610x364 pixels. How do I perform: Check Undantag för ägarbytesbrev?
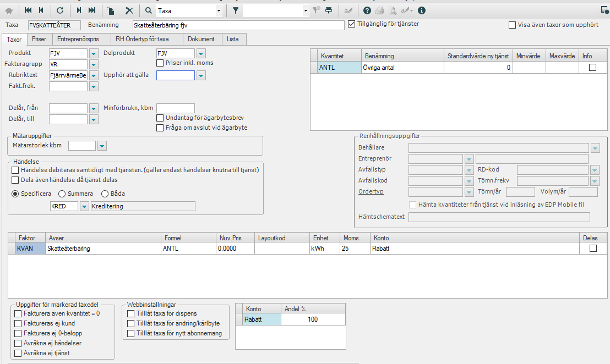click(160, 118)
